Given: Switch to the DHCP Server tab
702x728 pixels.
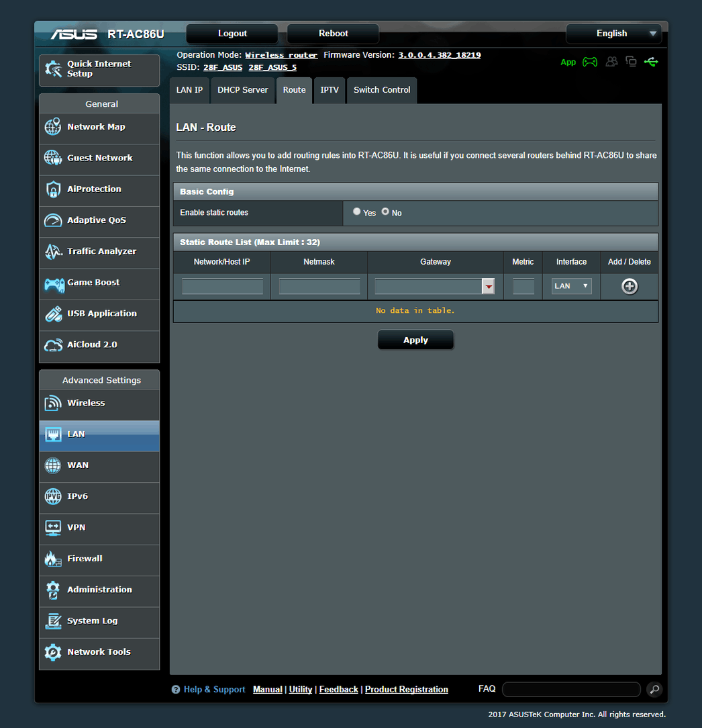Looking at the screenshot, I should pos(243,90).
